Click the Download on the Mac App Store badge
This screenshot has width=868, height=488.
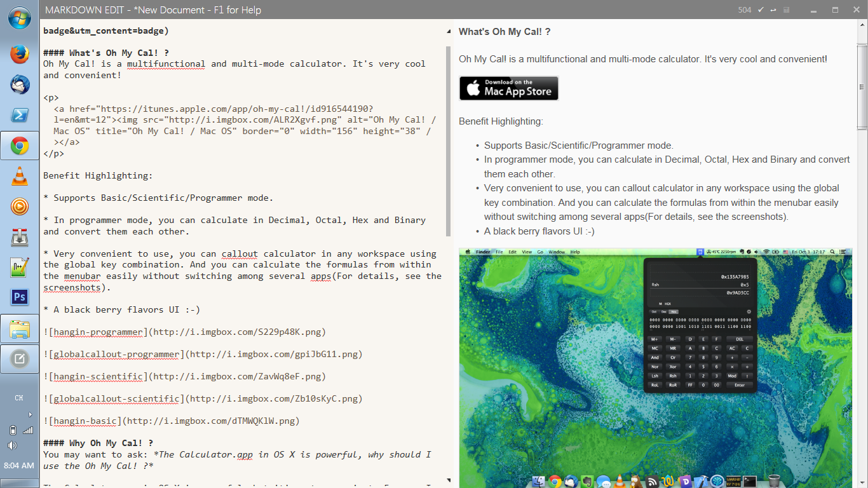(509, 88)
